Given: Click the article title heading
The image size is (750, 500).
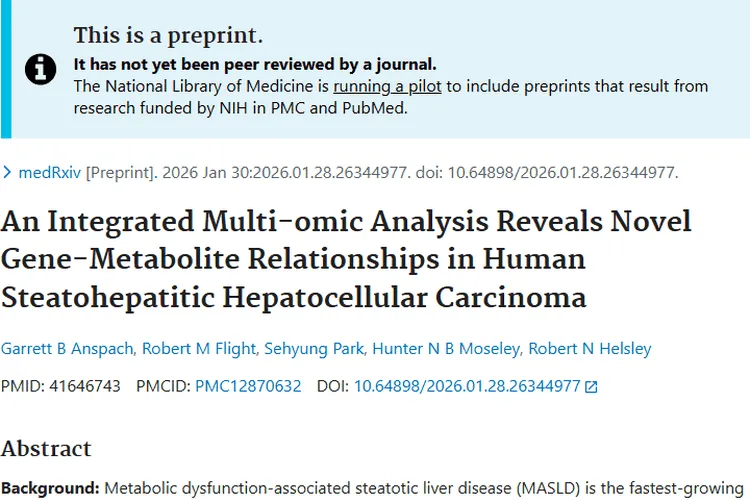Looking at the screenshot, I should click(x=345, y=259).
